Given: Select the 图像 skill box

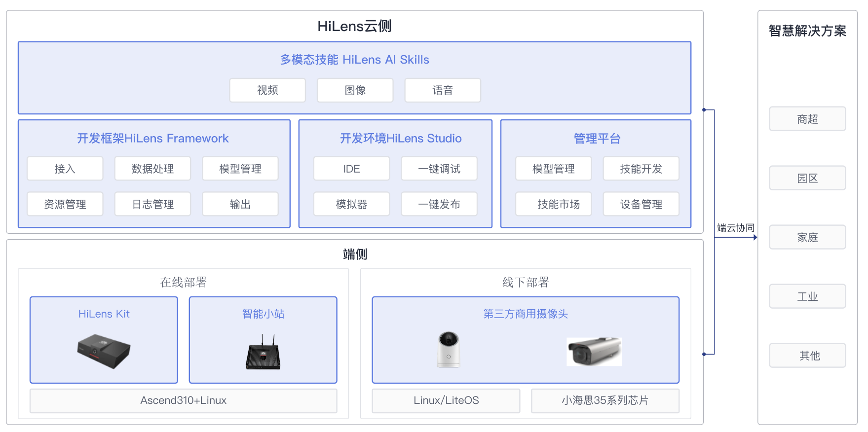Looking at the screenshot, I should pyautogui.click(x=355, y=90).
